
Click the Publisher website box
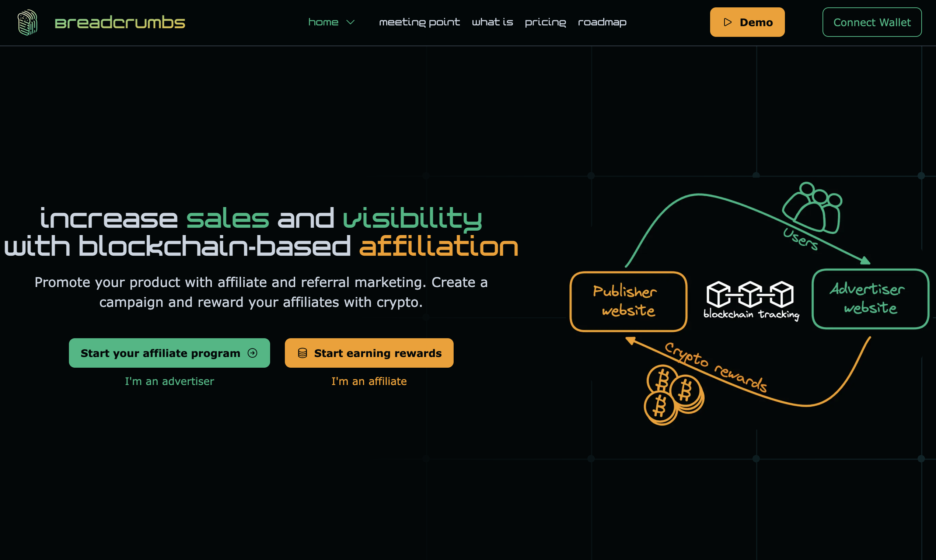tap(628, 301)
